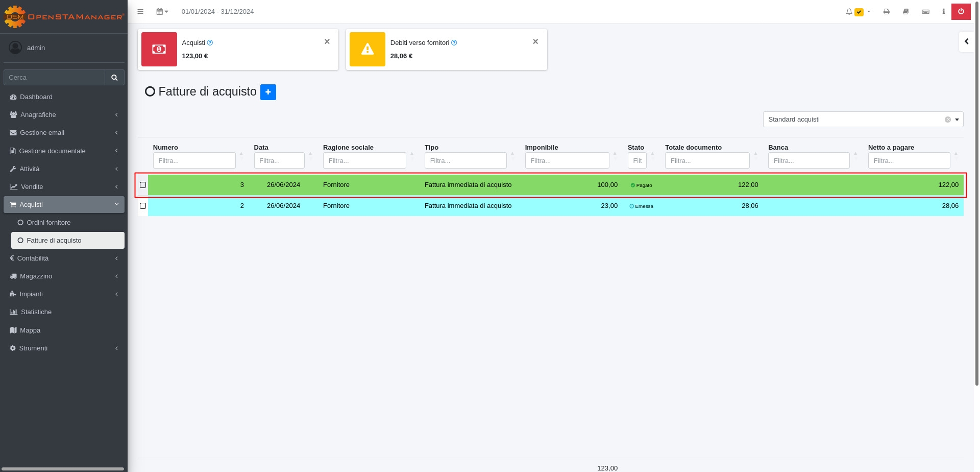Open the manual book icon

click(905, 11)
